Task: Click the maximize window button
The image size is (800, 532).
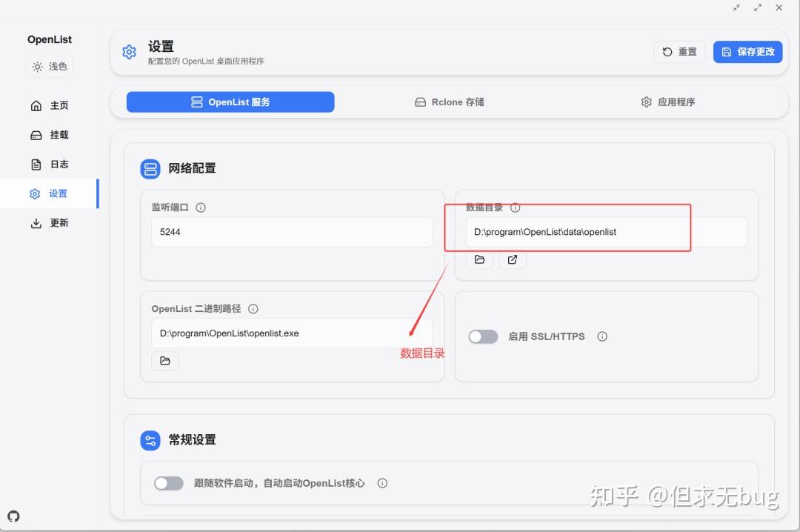Action: click(758, 7)
